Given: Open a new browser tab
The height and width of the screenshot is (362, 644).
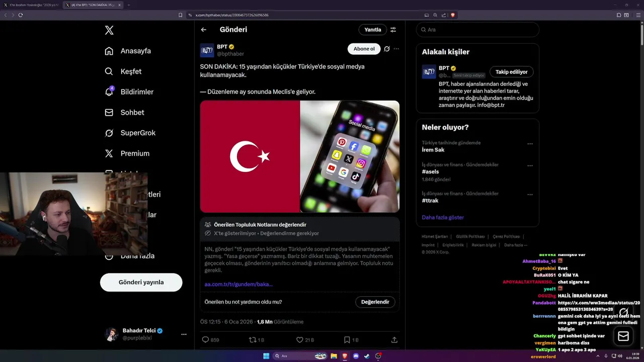Looking at the screenshot, I should (129, 5).
